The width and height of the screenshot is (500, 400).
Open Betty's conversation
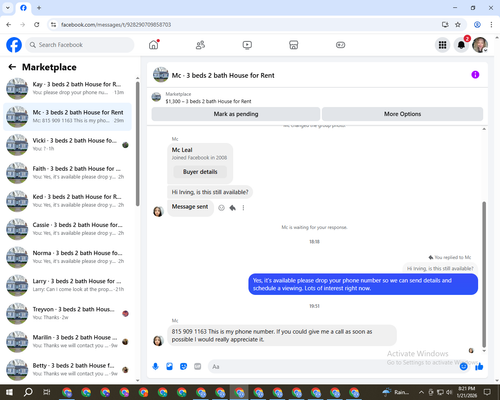(67, 369)
